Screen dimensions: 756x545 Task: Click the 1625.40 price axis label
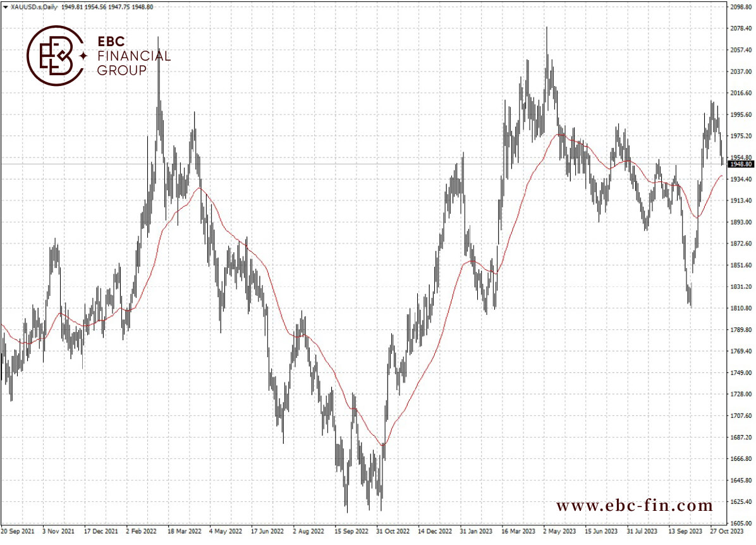741,501
